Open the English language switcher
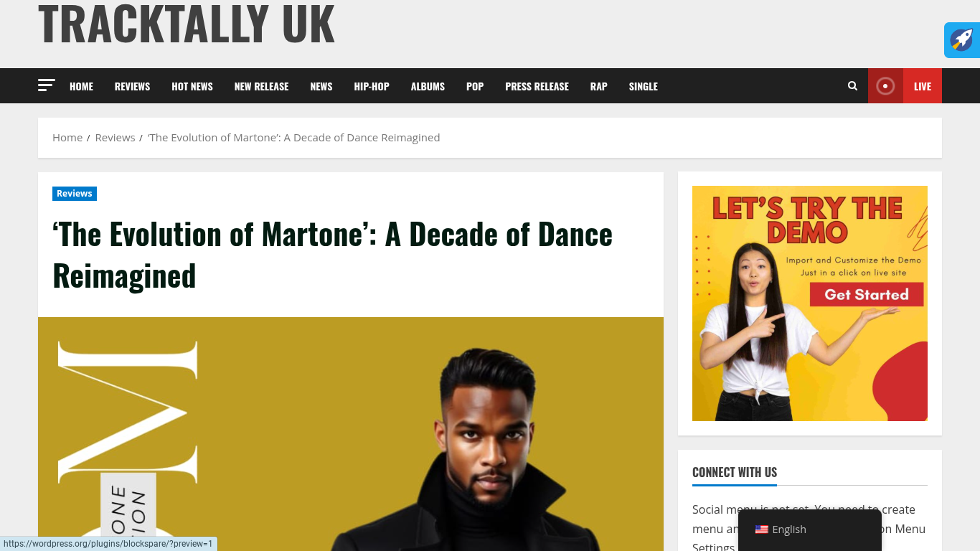Viewport: 980px width, 551px height. (x=810, y=529)
